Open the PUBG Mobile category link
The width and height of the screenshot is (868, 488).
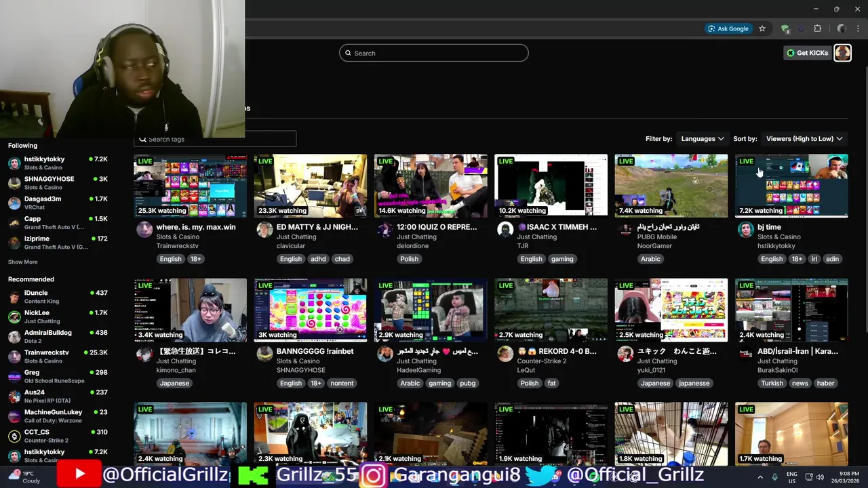click(x=657, y=237)
